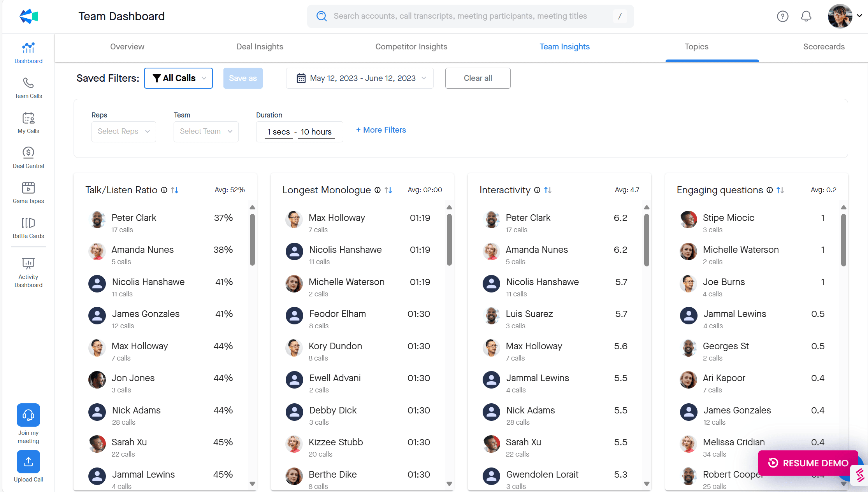The width and height of the screenshot is (868, 492).
Task: Click the Save as button
Action: point(243,78)
